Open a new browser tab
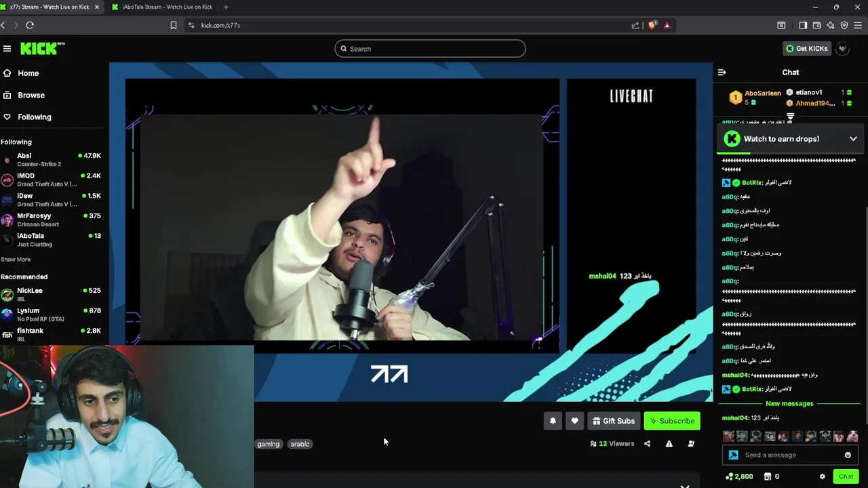Viewport: 868px width, 488px height. pyautogui.click(x=226, y=7)
